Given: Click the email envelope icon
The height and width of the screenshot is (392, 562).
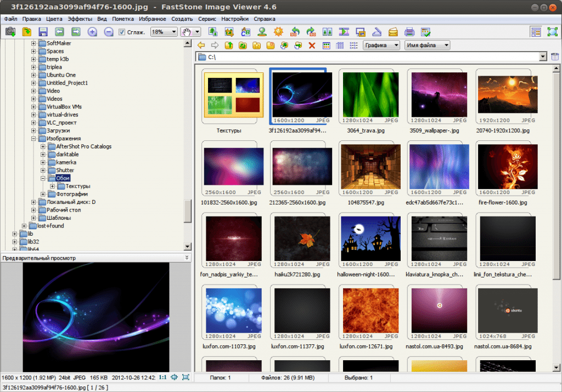Looking at the screenshot, I should pyautogui.click(x=393, y=32).
